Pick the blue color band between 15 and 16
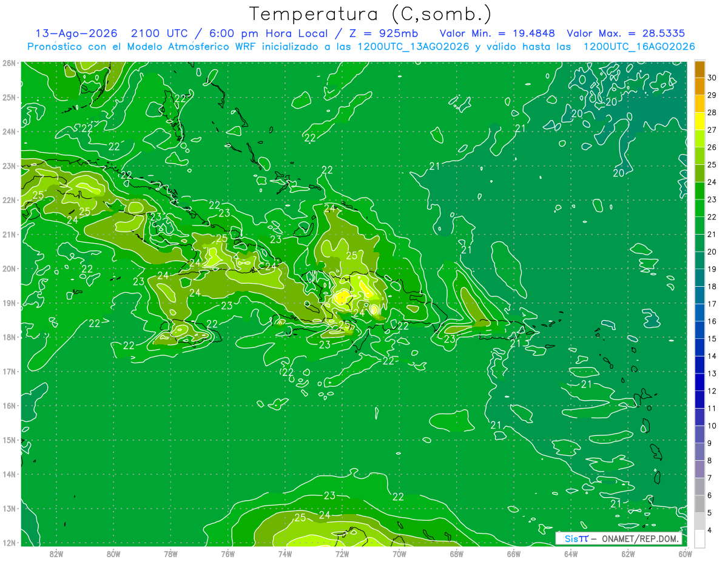Image resolution: width=728 pixels, height=562 pixels. click(x=699, y=330)
